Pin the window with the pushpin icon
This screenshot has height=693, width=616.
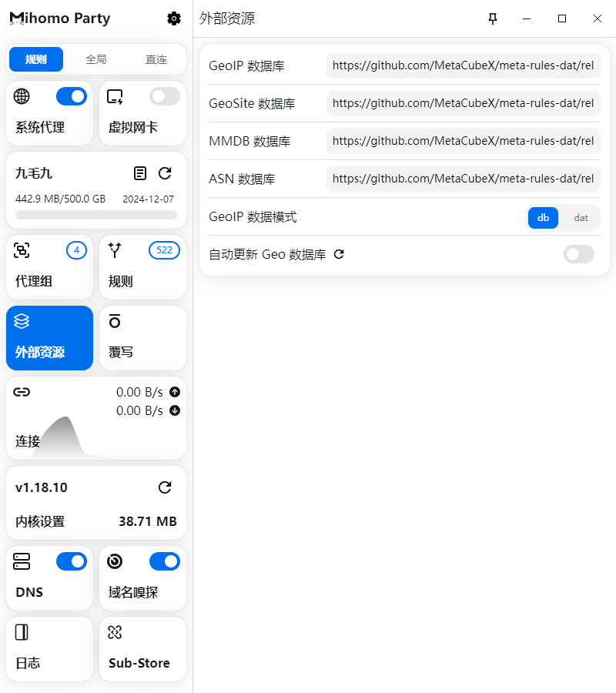pyautogui.click(x=493, y=18)
